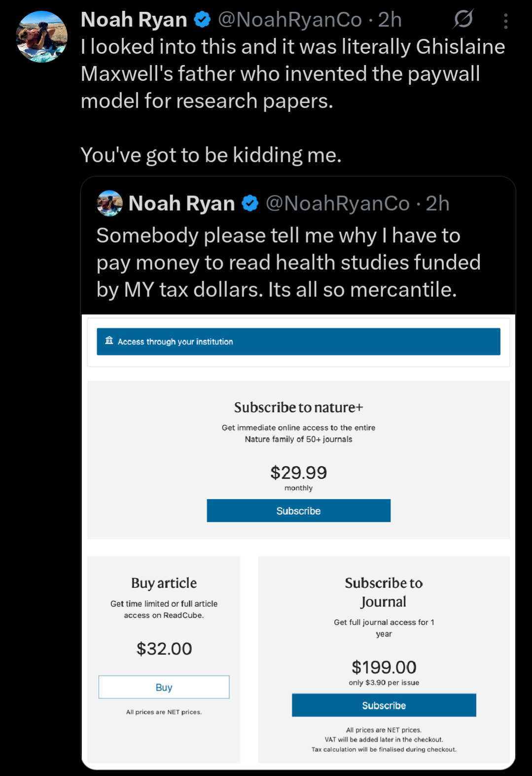Open the @NoahRyanCo handle in the quoted tweet
This screenshot has height=776, width=532.
tap(338, 203)
